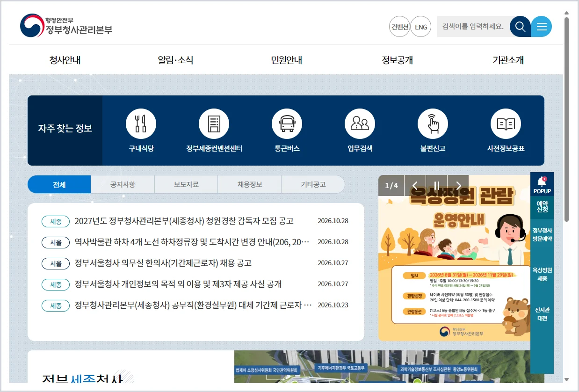
Task: Open the 통근버스 bus icon
Action: click(x=287, y=124)
